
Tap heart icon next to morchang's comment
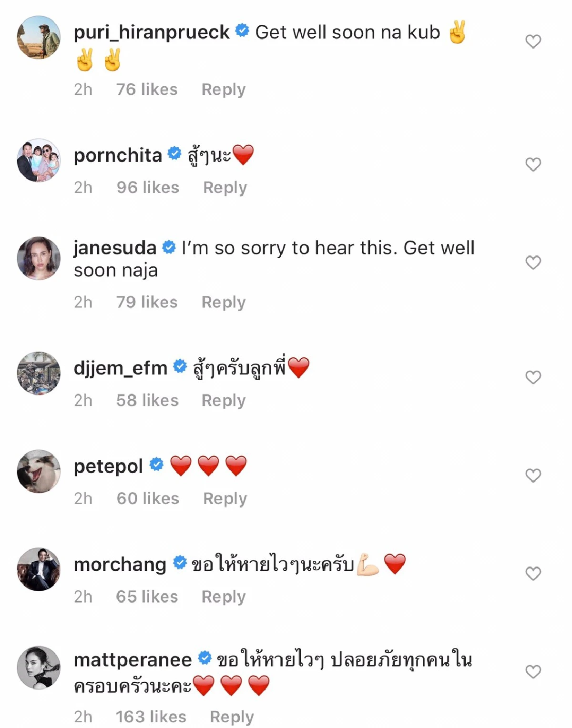(533, 574)
